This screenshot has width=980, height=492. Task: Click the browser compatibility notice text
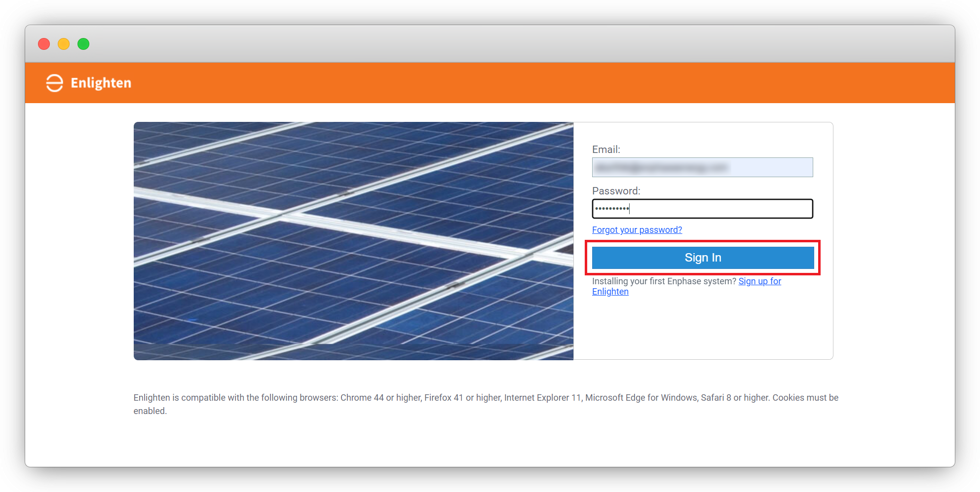pyautogui.click(x=486, y=404)
